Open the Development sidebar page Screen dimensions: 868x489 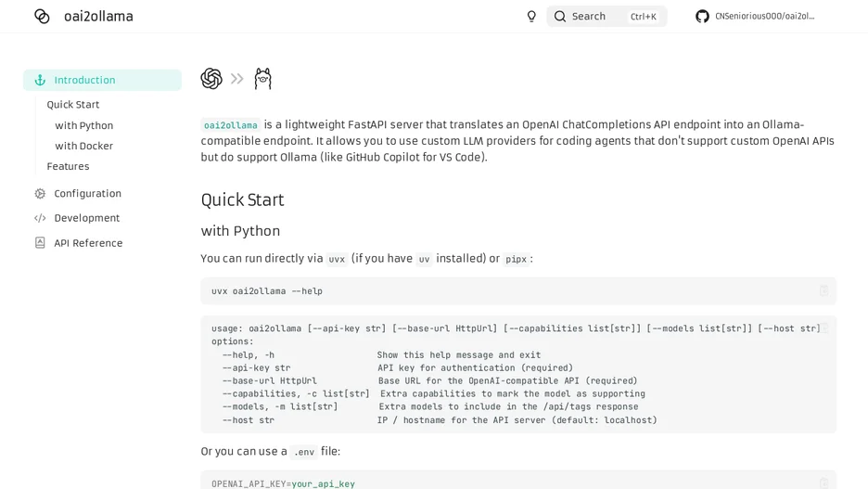tap(87, 218)
